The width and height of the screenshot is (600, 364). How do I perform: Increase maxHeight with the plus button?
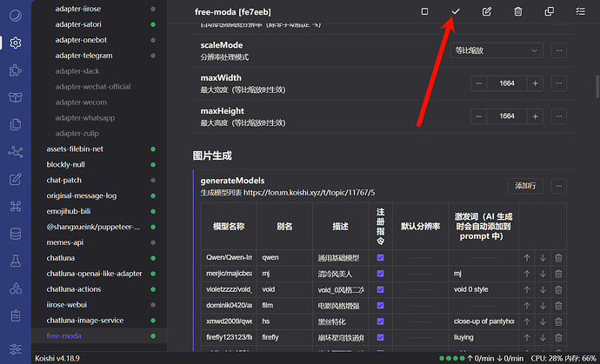click(x=535, y=116)
